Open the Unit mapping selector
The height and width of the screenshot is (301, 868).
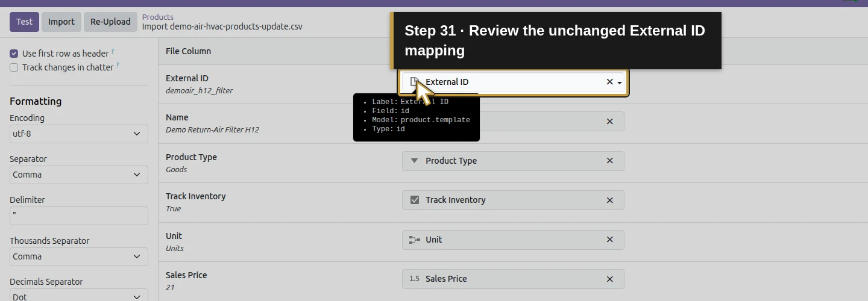(x=513, y=240)
